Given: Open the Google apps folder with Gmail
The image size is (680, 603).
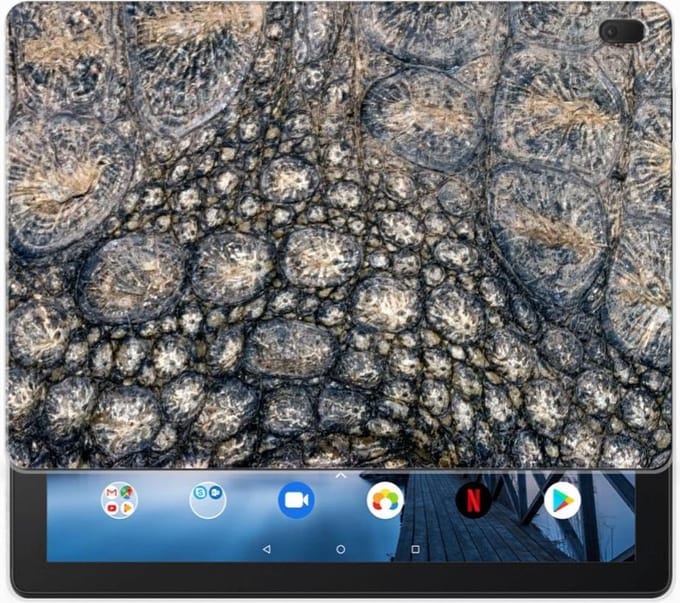Looking at the screenshot, I should [119, 500].
